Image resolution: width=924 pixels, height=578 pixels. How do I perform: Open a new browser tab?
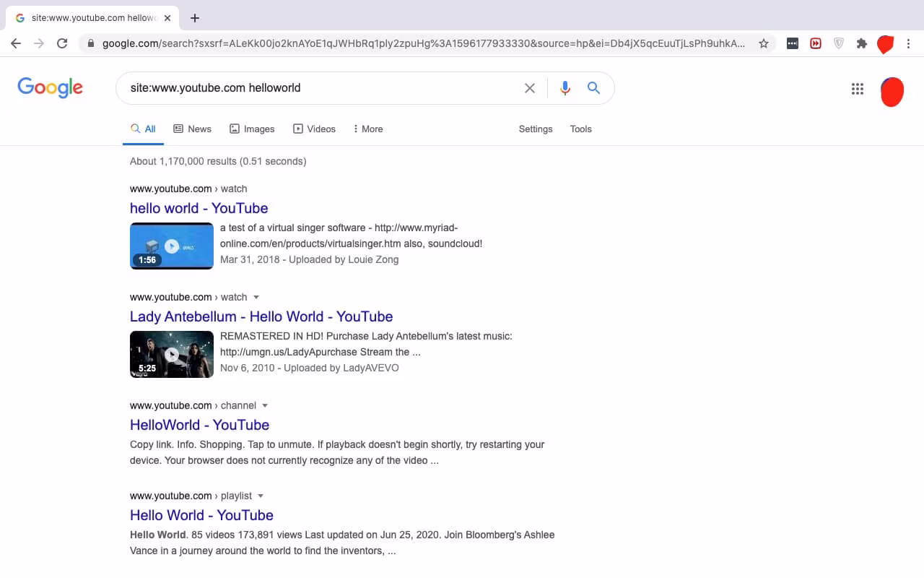coord(195,18)
